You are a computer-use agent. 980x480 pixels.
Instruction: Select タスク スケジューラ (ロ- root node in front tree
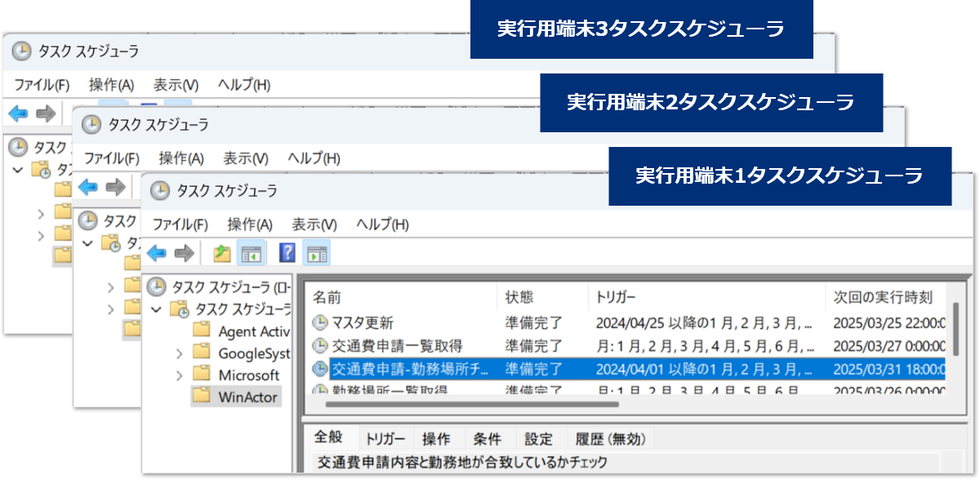tap(230, 287)
